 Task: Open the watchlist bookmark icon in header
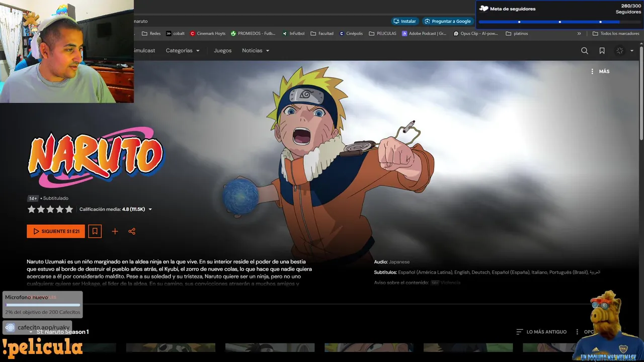coord(602,51)
